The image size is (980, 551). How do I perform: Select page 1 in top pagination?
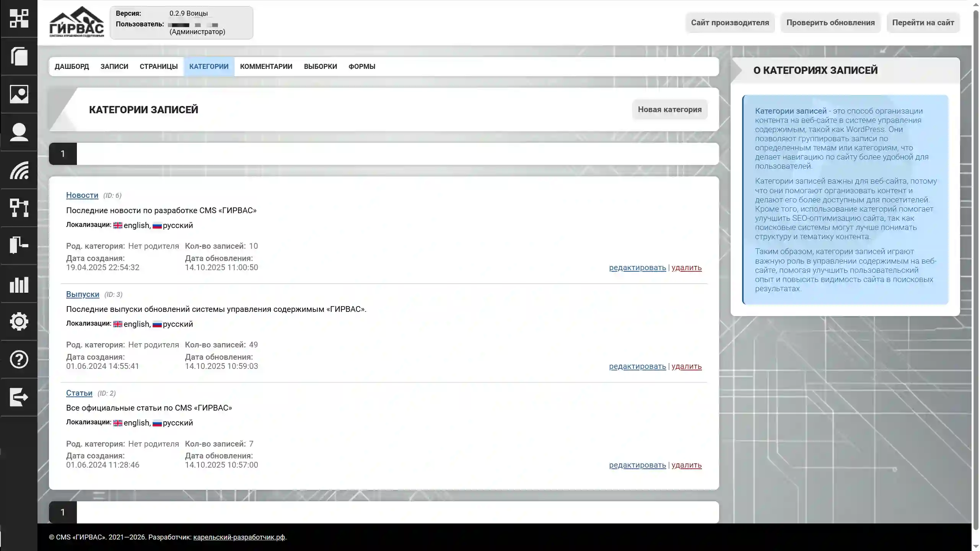coord(63,154)
